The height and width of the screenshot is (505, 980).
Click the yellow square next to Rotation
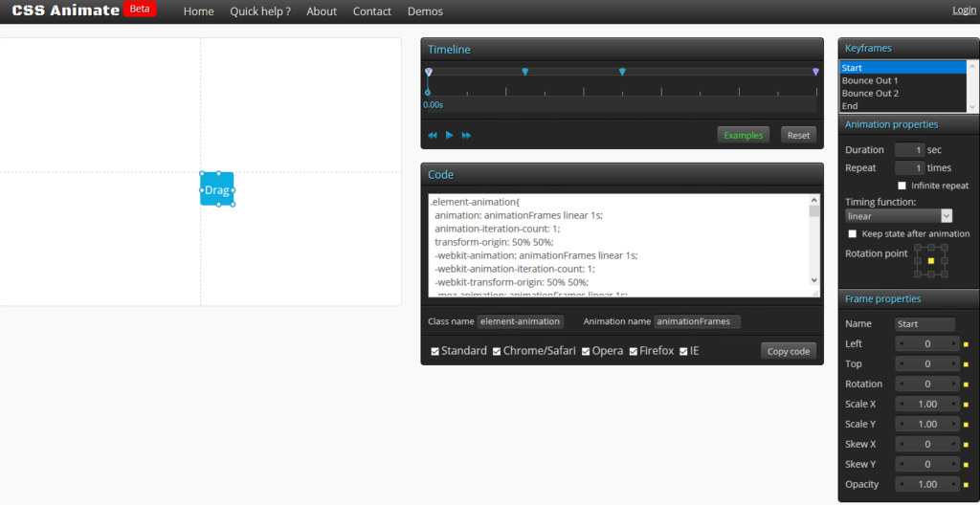tap(966, 384)
